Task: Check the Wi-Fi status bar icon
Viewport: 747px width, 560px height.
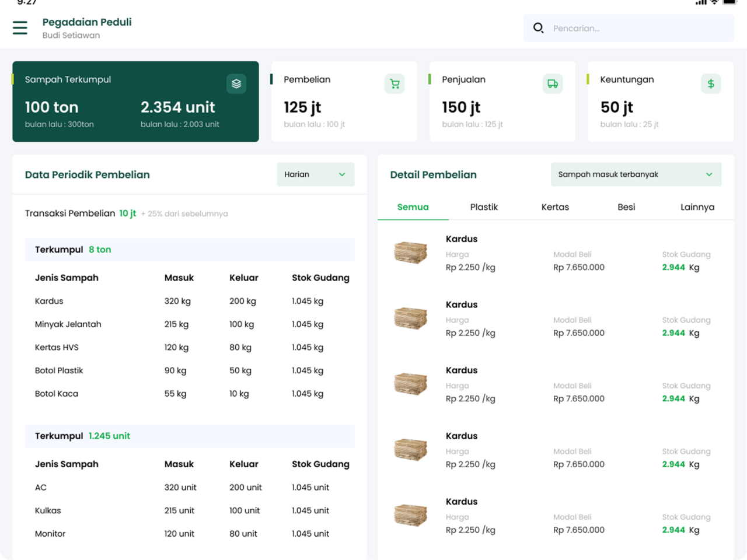Action: (715, 2)
